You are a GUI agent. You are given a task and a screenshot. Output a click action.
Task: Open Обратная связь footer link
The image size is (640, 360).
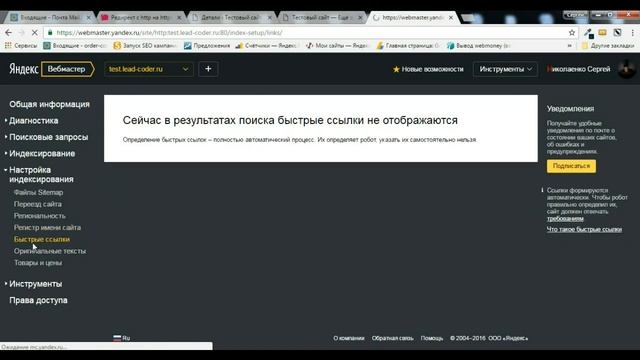392,338
